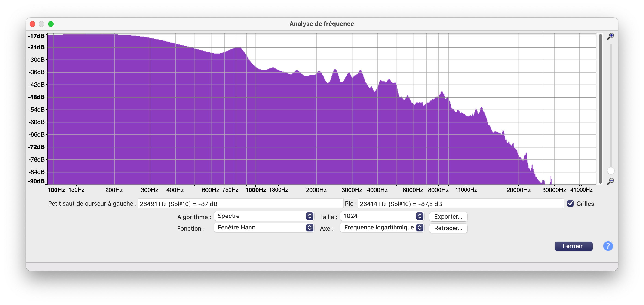Open the Fonction Fenêtre Hann dropdown
This screenshot has height=305, width=644.
tap(264, 227)
